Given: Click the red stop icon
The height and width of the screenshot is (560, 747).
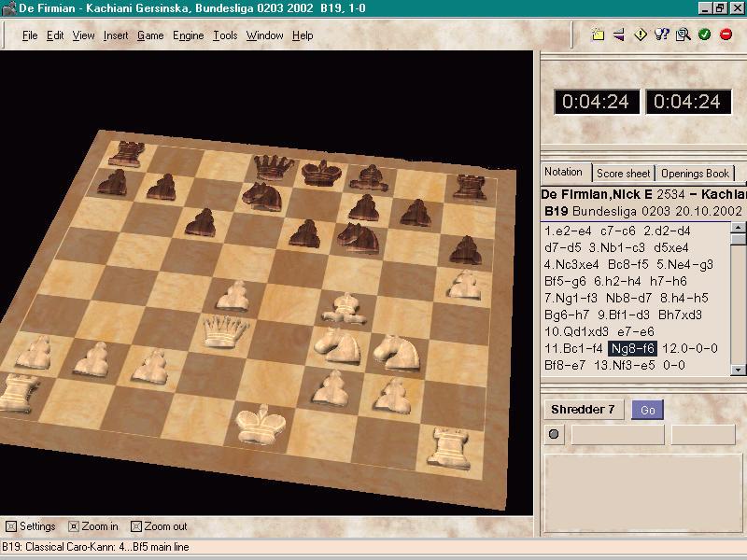Looking at the screenshot, I should (726, 35).
